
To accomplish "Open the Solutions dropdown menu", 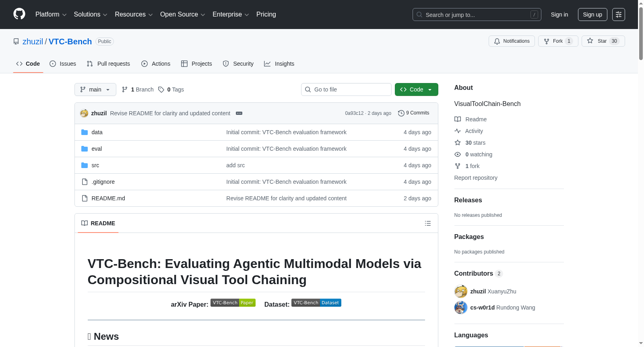I will point(91,15).
